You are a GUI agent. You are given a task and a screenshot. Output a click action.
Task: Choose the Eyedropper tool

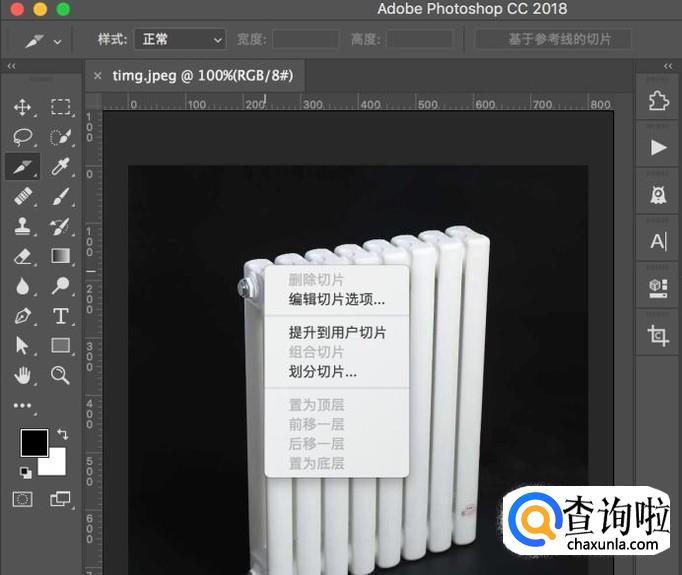click(60, 166)
